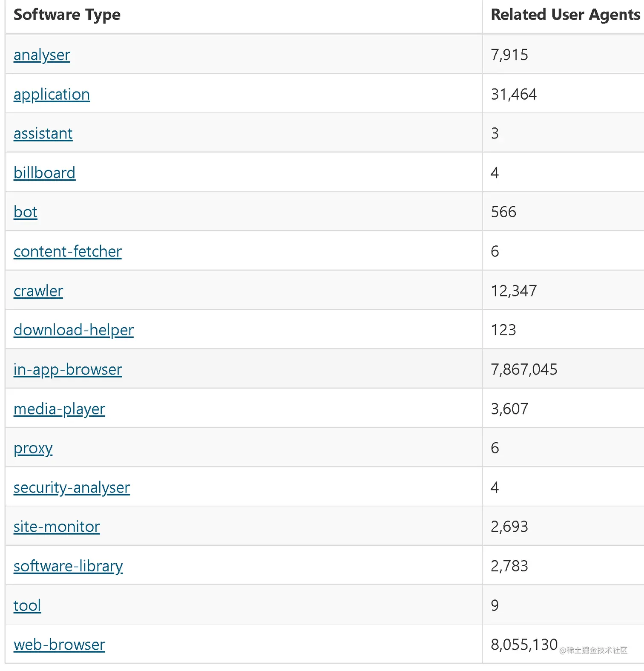Open the bot software type
Screen dimensions: 644x671
(x=26, y=212)
